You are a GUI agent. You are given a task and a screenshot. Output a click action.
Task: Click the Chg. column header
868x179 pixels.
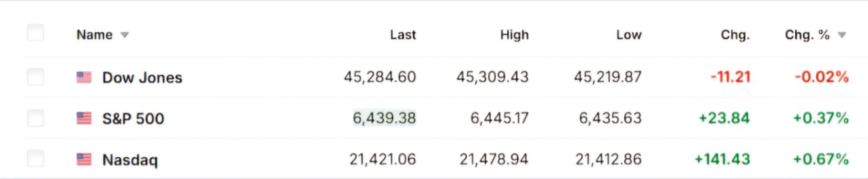coord(735,35)
